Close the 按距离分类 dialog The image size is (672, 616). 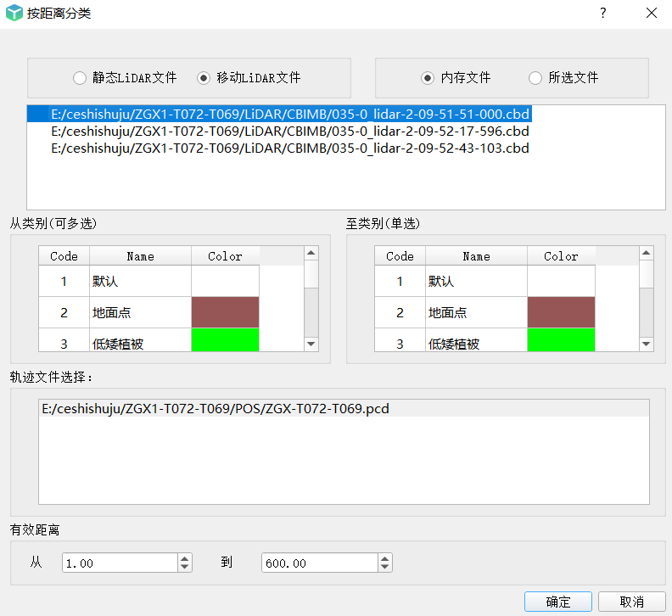click(652, 14)
